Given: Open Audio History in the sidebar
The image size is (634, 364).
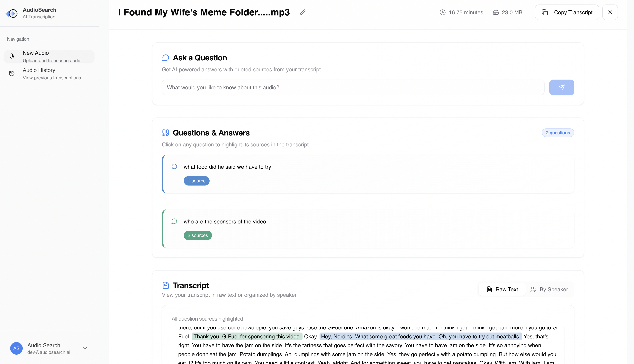Looking at the screenshot, I should pyautogui.click(x=49, y=74).
